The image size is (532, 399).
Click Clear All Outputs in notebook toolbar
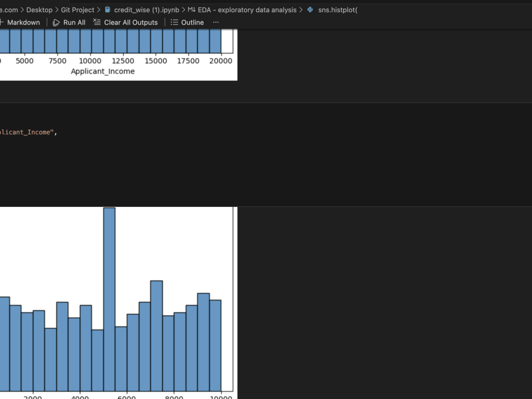pyautogui.click(x=126, y=22)
